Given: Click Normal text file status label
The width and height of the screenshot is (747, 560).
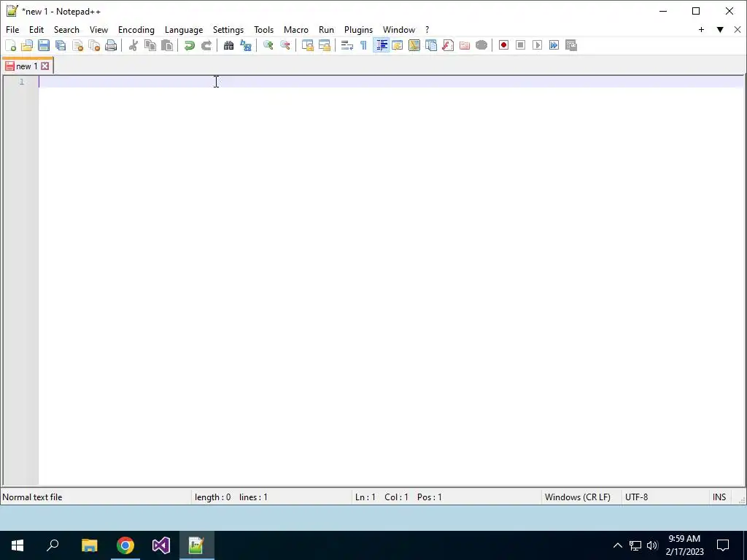Looking at the screenshot, I should click(x=32, y=497).
